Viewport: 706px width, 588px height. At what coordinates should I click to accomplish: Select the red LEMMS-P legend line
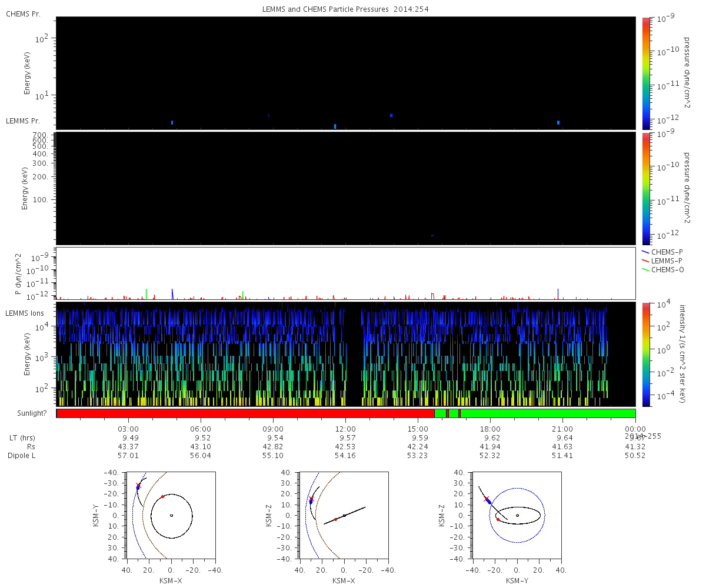coord(646,260)
